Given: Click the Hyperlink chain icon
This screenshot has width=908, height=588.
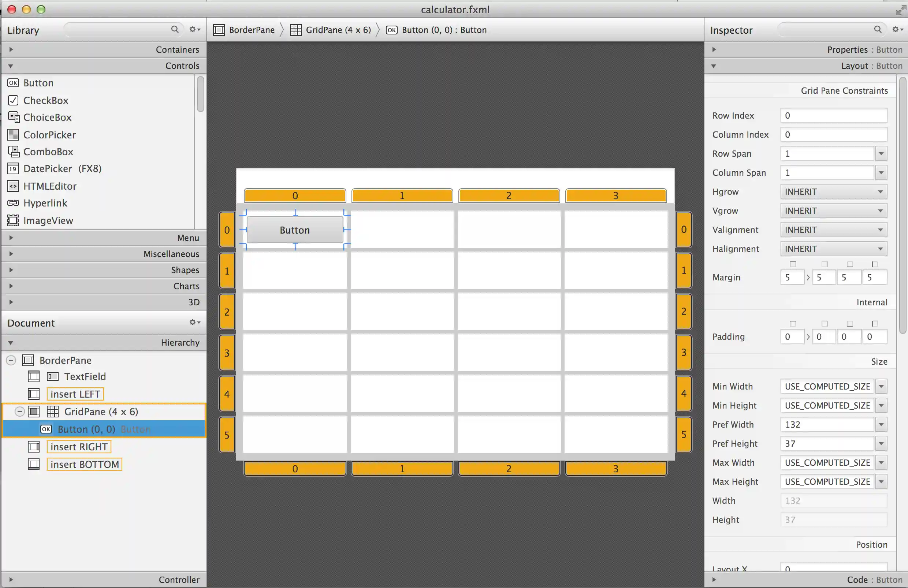Looking at the screenshot, I should [13, 203].
